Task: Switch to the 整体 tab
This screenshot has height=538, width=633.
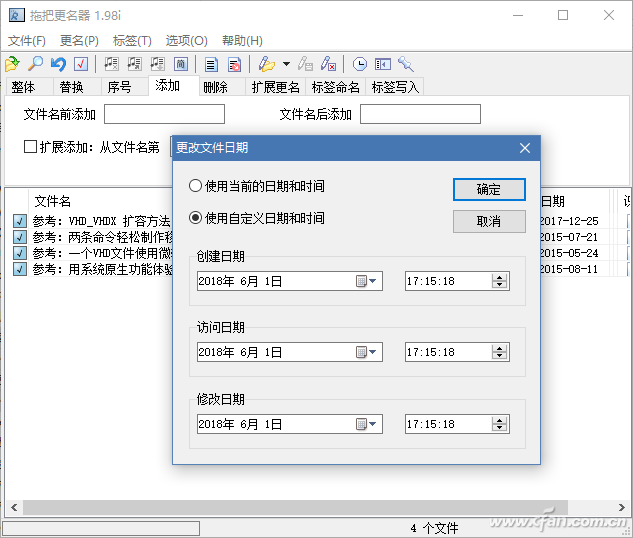Action: tap(29, 87)
